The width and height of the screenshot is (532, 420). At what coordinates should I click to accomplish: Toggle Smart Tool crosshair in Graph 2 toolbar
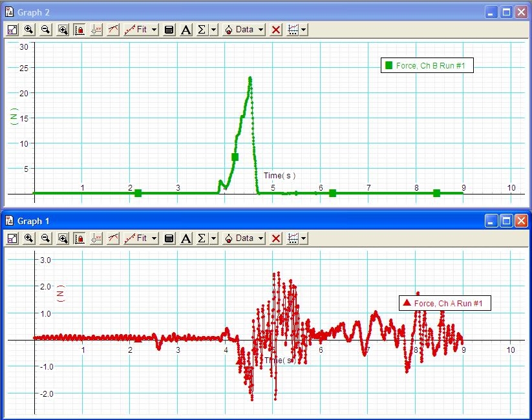point(96,30)
